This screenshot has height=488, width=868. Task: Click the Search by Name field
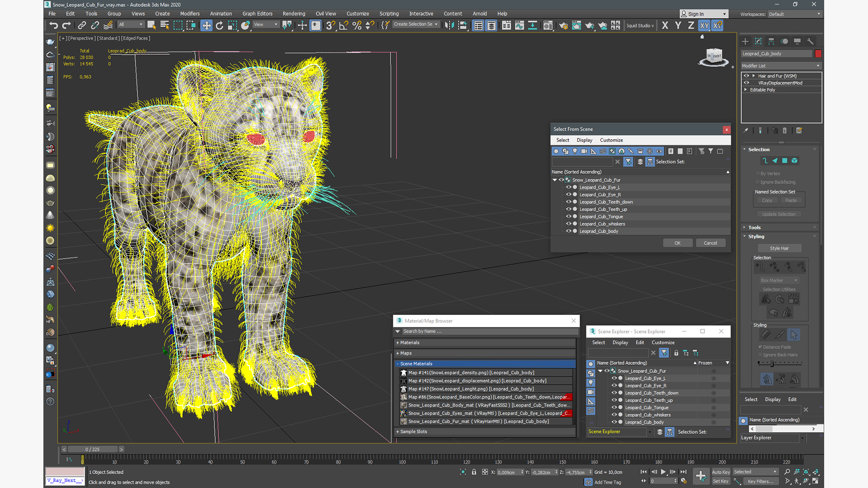[x=490, y=332]
